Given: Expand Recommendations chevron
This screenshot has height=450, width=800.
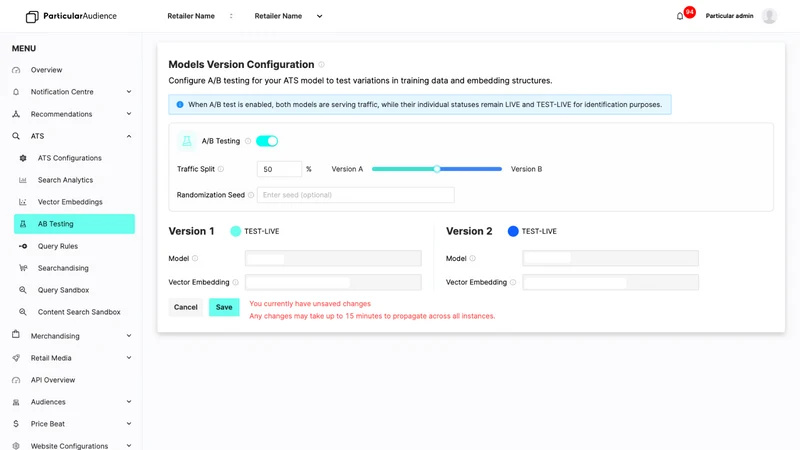Looking at the screenshot, I should point(129,114).
